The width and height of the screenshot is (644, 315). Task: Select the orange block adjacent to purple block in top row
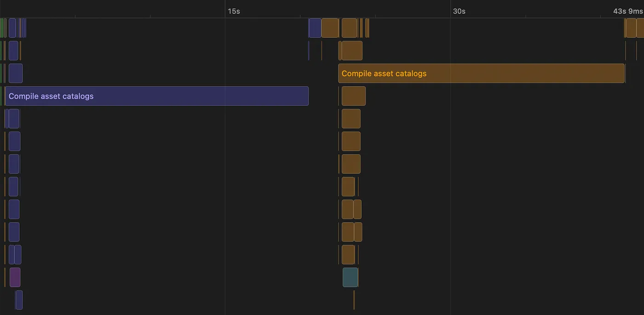(330, 28)
